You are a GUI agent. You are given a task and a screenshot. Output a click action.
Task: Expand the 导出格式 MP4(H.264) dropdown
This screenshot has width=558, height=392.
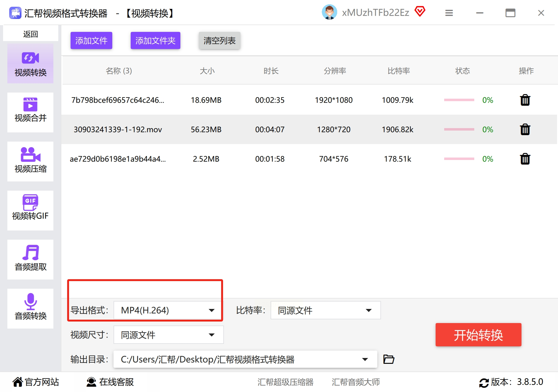pyautogui.click(x=168, y=310)
